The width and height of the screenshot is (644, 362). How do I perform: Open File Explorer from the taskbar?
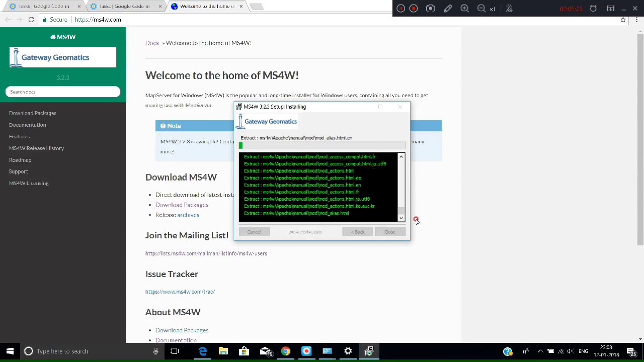(x=223, y=351)
